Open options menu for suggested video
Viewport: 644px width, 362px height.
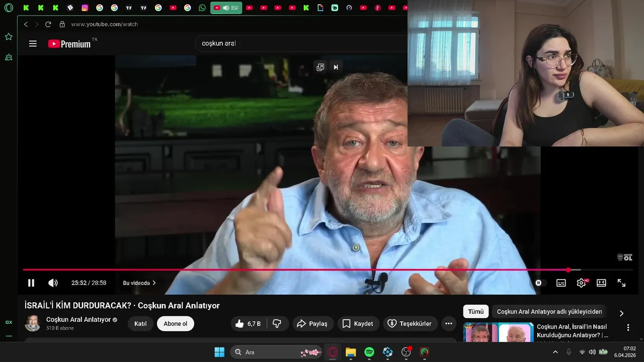click(x=628, y=328)
